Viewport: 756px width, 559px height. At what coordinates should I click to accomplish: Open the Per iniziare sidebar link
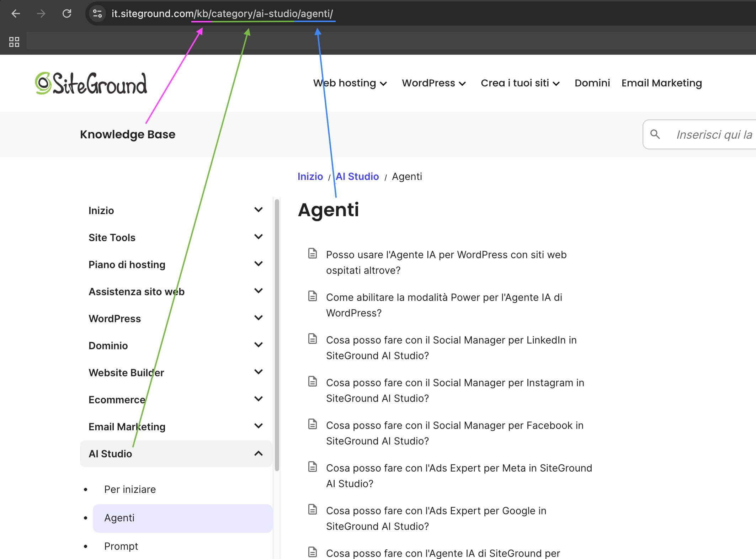129,489
